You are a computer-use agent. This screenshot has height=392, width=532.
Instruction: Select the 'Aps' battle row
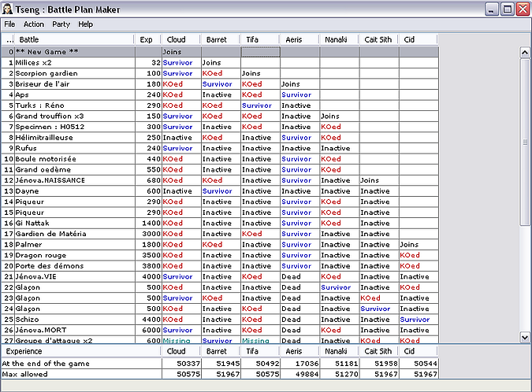click(x=220, y=94)
